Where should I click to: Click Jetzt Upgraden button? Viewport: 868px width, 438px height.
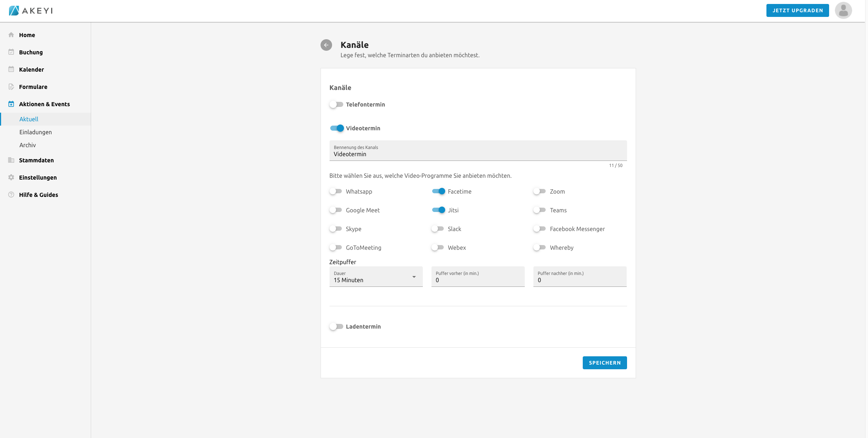click(x=797, y=10)
